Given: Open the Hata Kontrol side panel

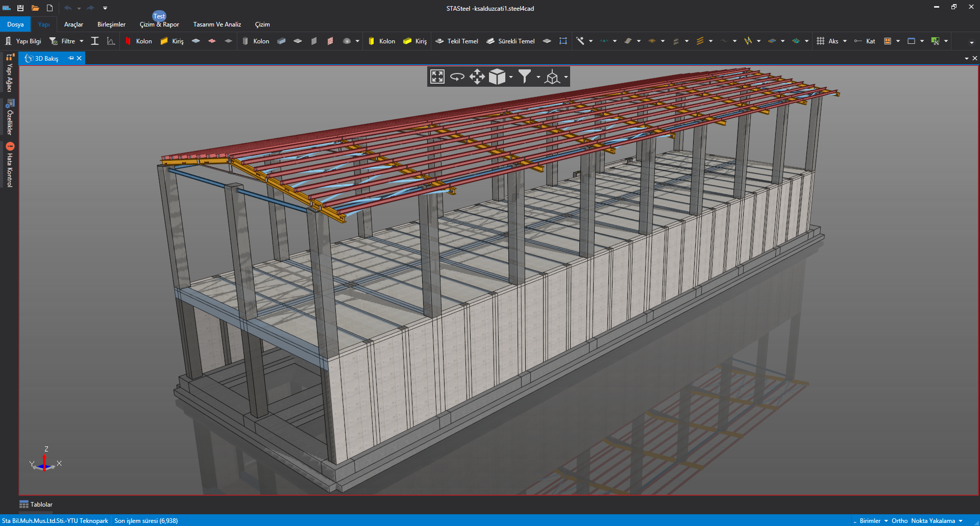Looking at the screenshot, I should tap(10, 165).
